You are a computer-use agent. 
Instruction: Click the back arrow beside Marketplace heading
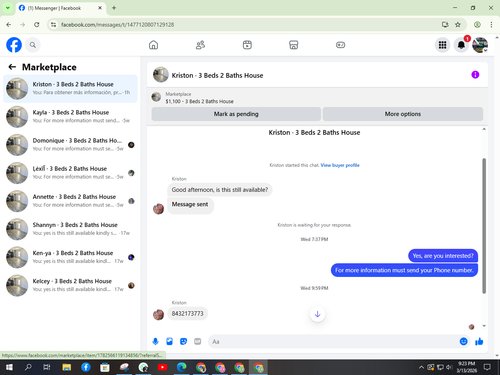click(x=12, y=67)
